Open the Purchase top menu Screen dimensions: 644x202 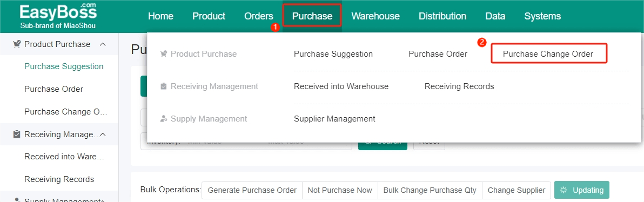point(312,16)
